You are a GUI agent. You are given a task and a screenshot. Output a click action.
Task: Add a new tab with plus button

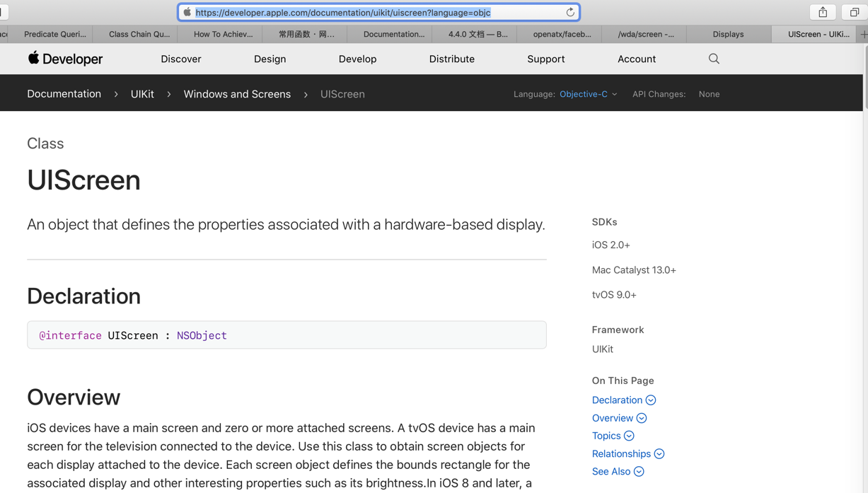863,34
